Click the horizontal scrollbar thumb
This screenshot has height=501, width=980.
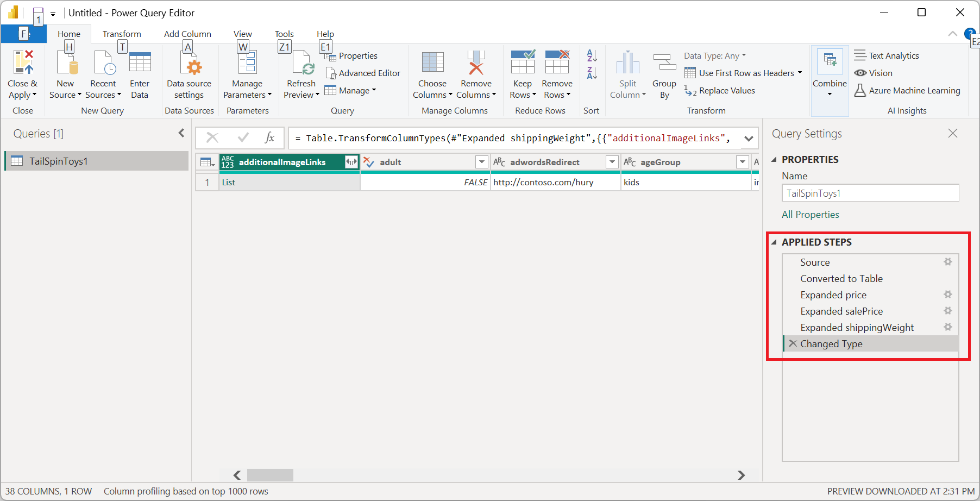[270, 475]
